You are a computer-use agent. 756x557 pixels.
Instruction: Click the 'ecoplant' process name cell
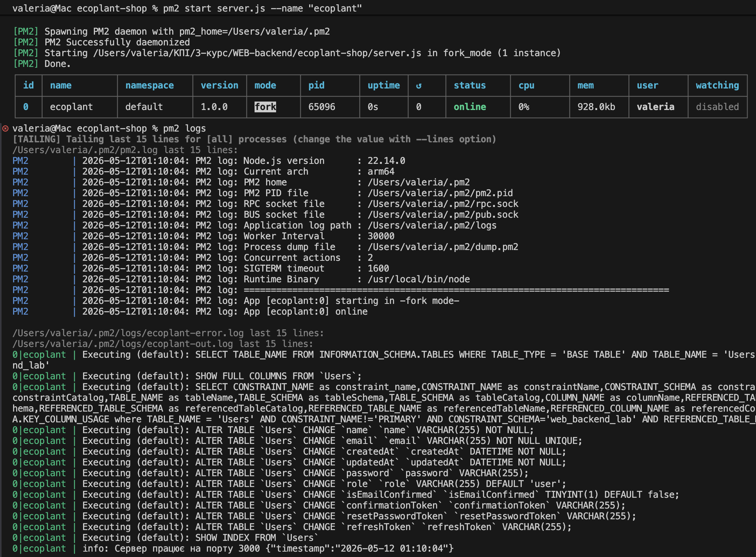72,107
